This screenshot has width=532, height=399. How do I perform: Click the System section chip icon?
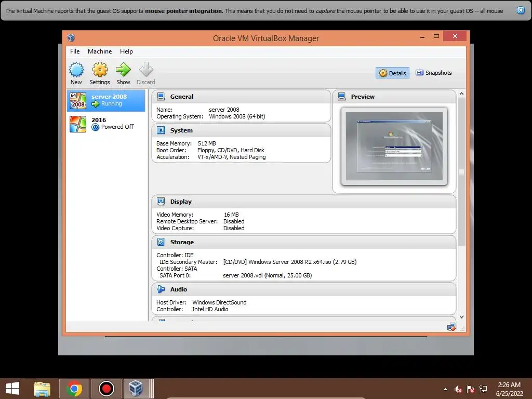pos(161,130)
